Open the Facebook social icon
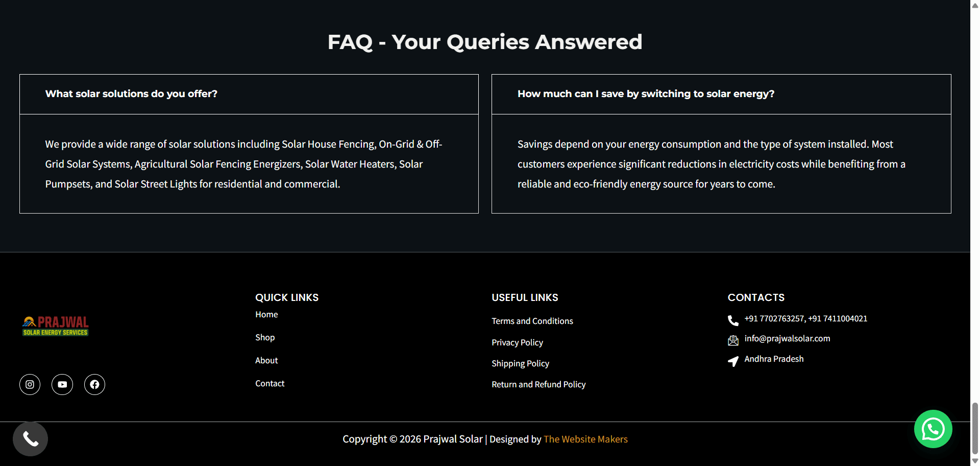This screenshot has width=980, height=466. click(94, 384)
